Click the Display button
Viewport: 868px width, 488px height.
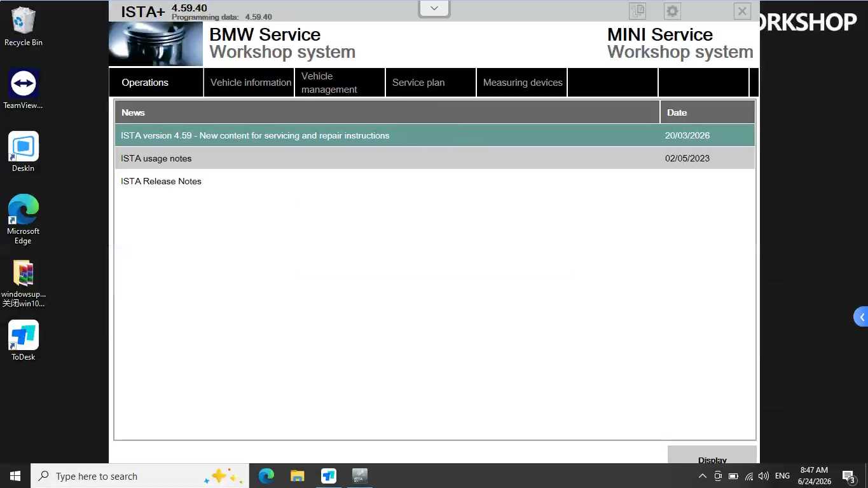(712, 455)
